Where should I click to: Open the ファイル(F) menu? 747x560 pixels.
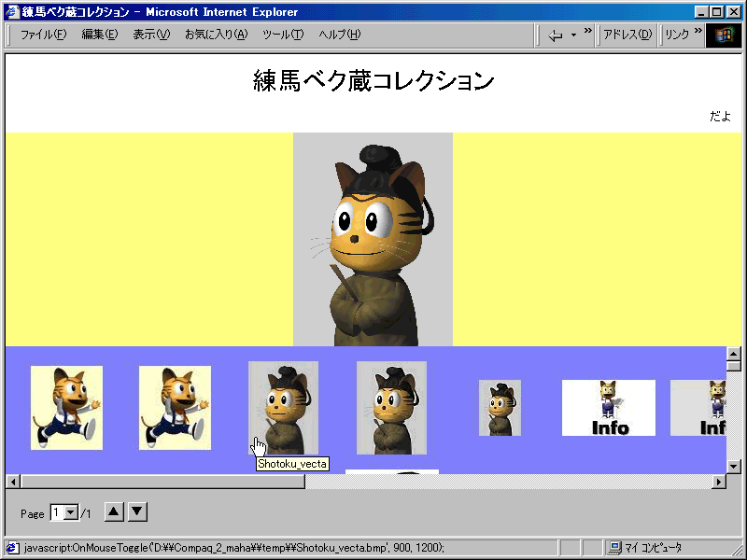click(x=43, y=35)
